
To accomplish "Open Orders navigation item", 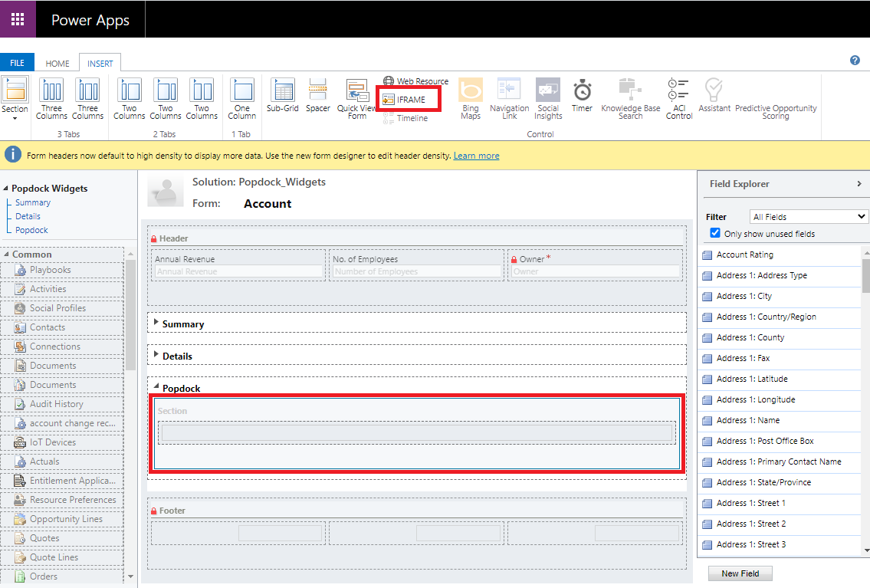I will (x=62, y=577).
